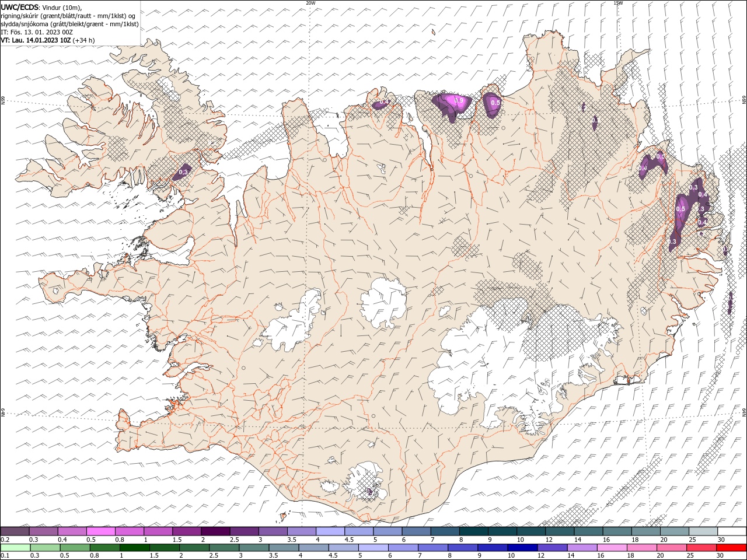Click the 'IT: Fös. 13. 01. 2023 00Z' line
The height and width of the screenshot is (560, 747).
[37, 32]
